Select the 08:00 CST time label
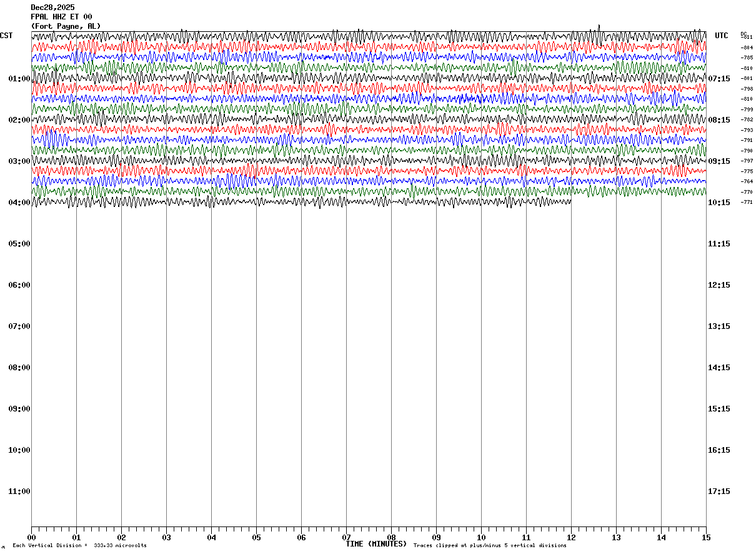Image resolution: width=756 pixels, height=554 pixels. (x=19, y=368)
